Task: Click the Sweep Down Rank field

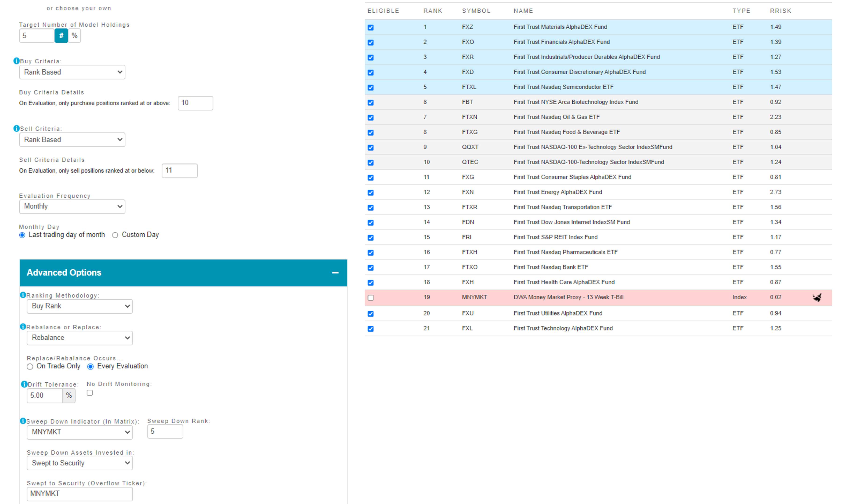Action: coord(165,431)
